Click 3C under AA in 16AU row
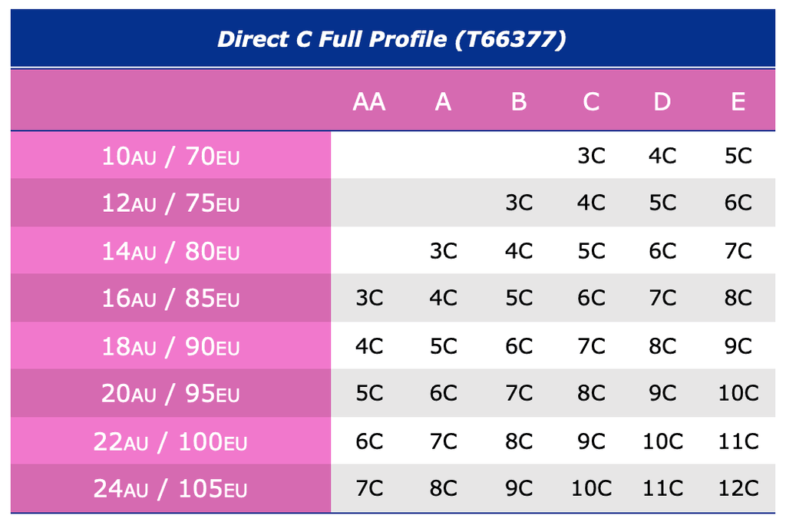786x532 pixels. 369,298
